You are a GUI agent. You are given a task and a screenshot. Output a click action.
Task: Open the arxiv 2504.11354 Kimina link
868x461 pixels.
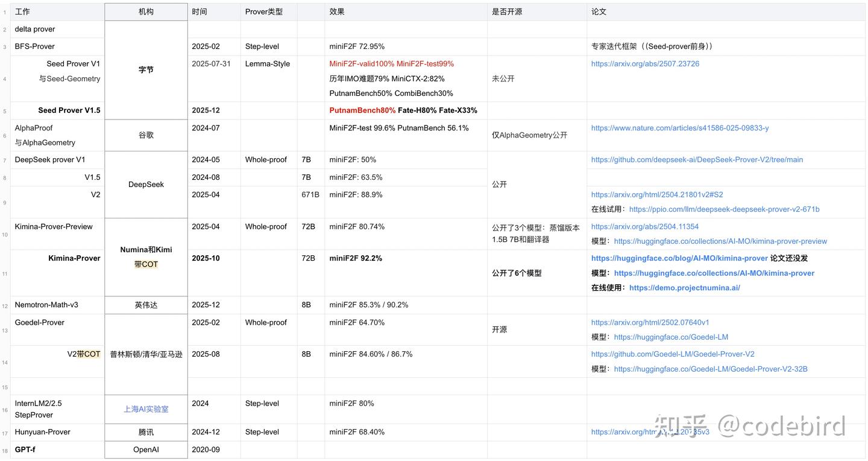coord(644,227)
